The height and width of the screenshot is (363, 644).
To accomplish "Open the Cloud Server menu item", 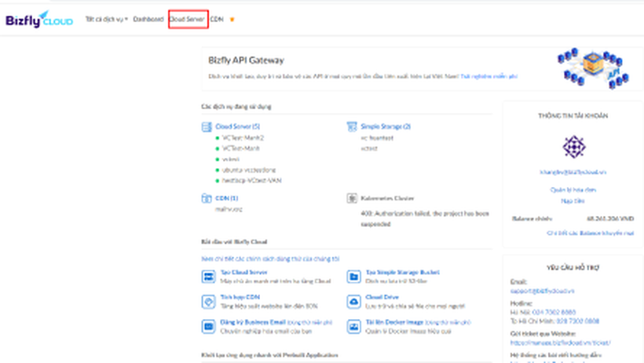I will pos(187,20).
